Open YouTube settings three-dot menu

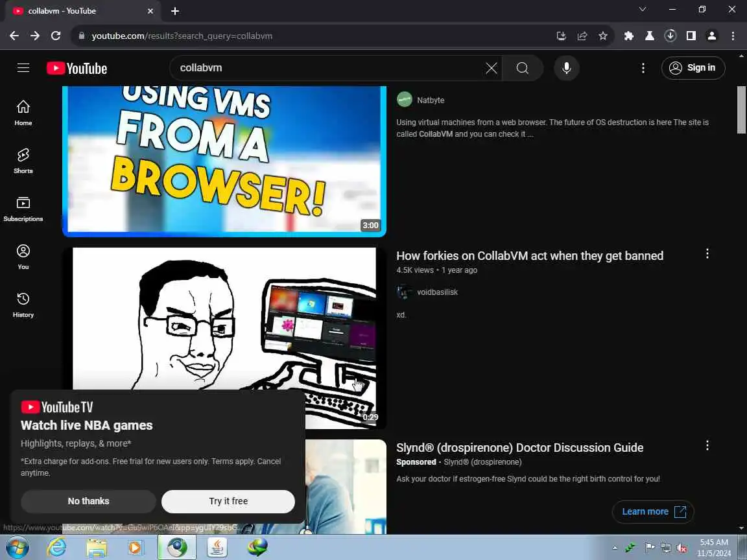coord(643,68)
